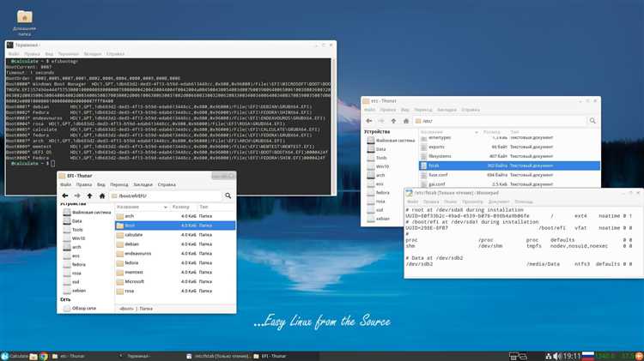This screenshot has width=644, height=361.
Task: Switch to etc - Thunar taskbar button
Action: (x=84, y=356)
